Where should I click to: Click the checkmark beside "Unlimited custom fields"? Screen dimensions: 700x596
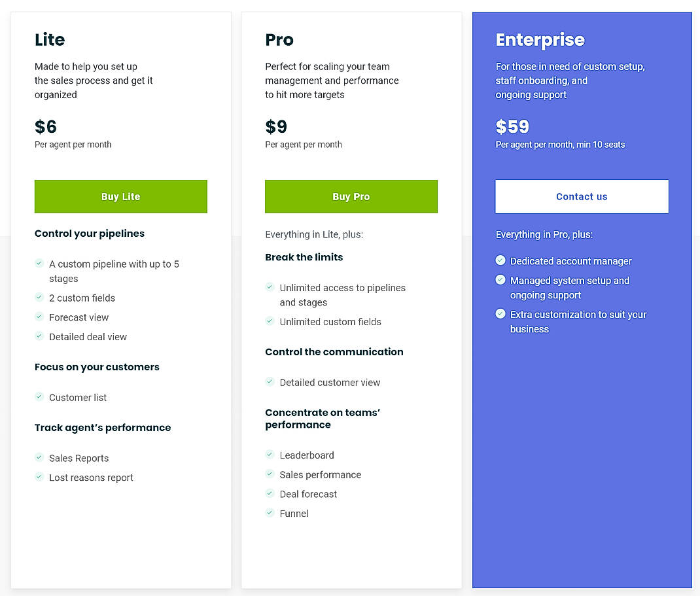point(270,321)
